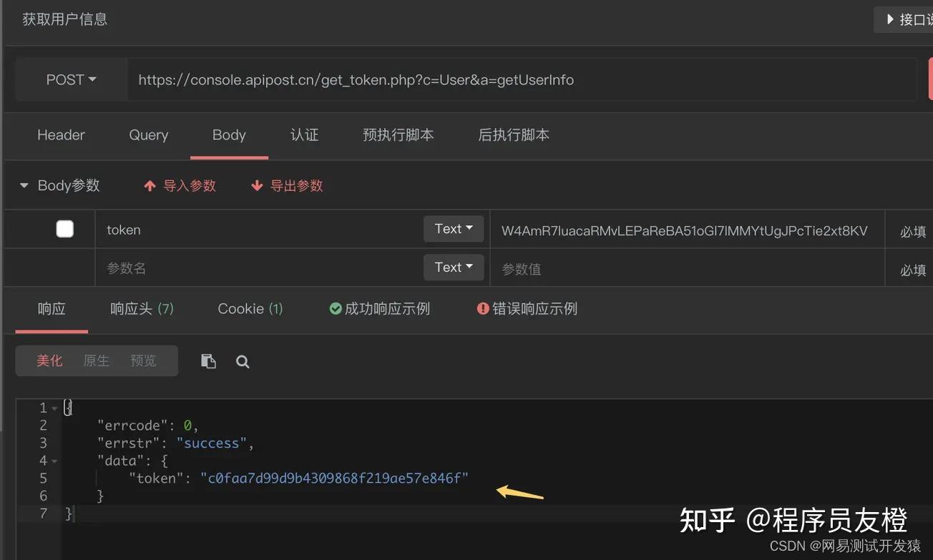Click the green check on 成功响应示例
The image size is (933, 560).
(335, 308)
